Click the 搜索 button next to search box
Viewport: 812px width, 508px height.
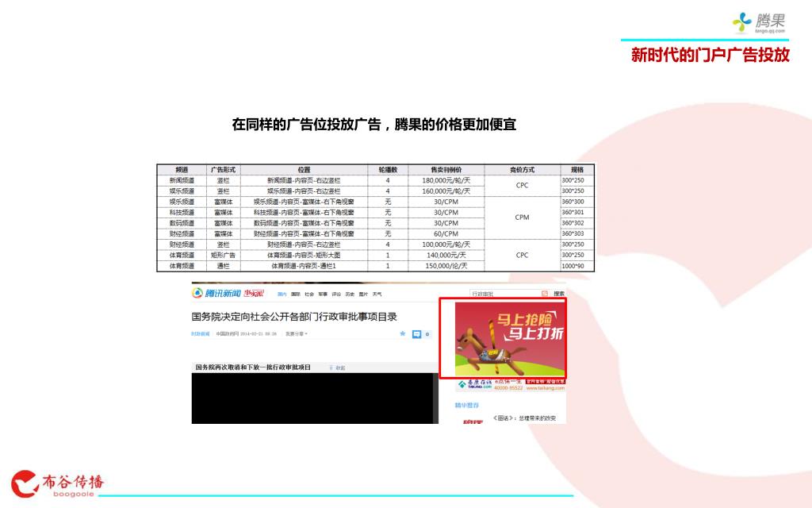click(559, 294)
